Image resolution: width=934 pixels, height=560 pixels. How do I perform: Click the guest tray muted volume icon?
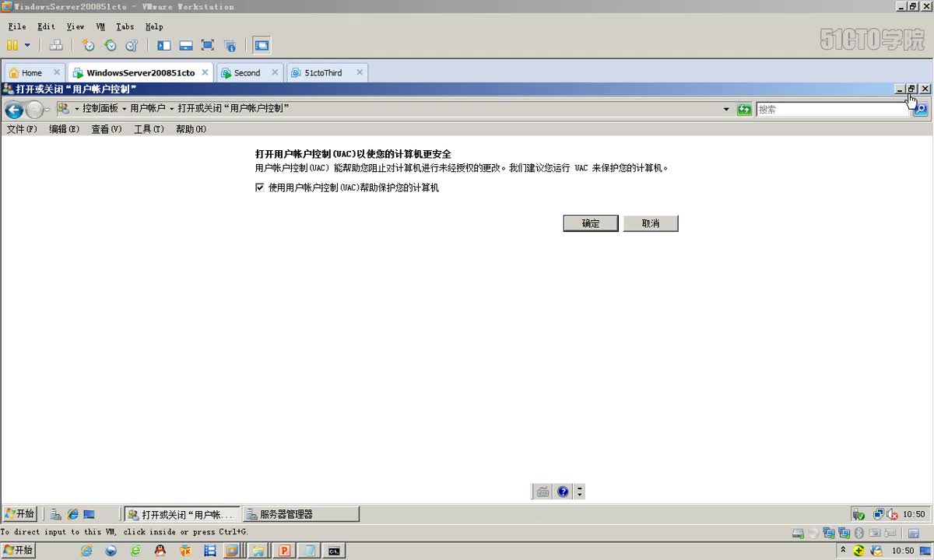pyautogui.click(x=893, y=514)
